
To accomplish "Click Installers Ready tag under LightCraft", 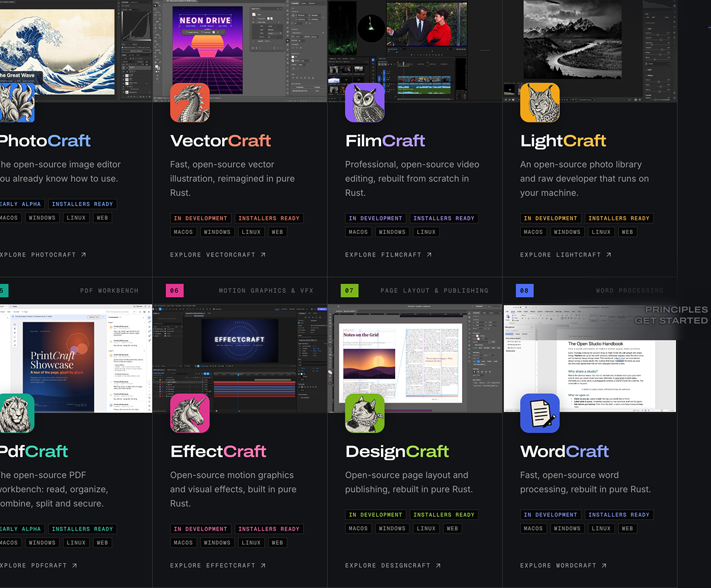I will click(619, 219).
